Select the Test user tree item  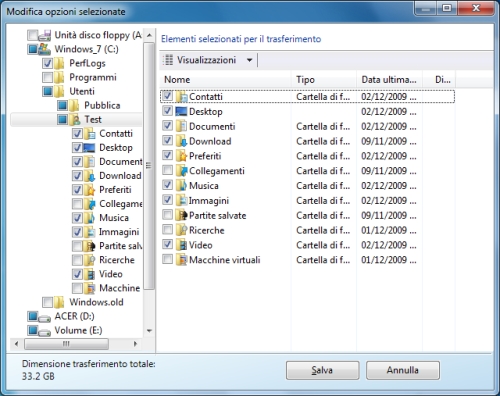(77, 119)
